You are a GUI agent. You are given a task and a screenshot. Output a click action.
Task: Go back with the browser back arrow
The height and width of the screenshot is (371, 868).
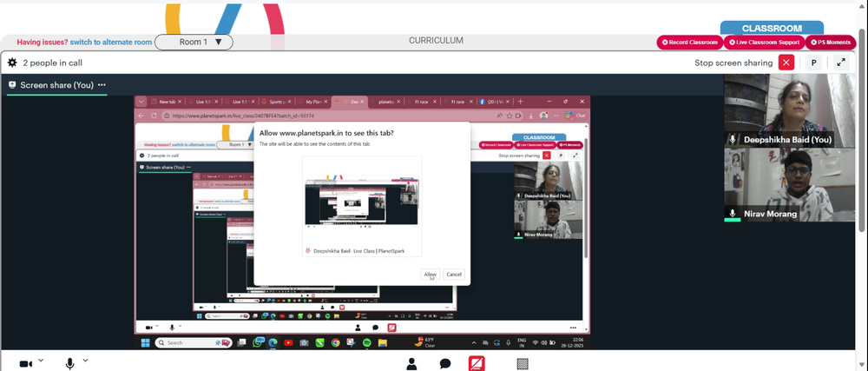pyautogui.click(x=141, y=116)
